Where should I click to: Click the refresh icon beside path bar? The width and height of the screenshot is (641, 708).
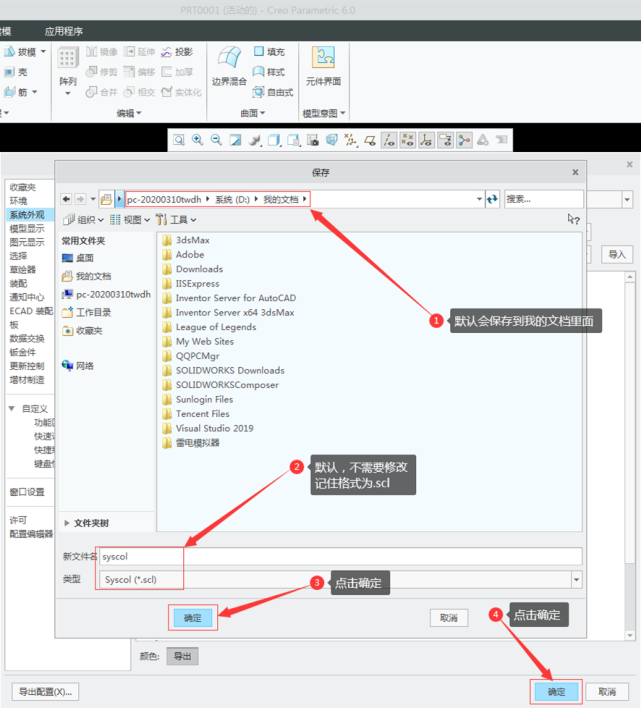pos(492,199)
